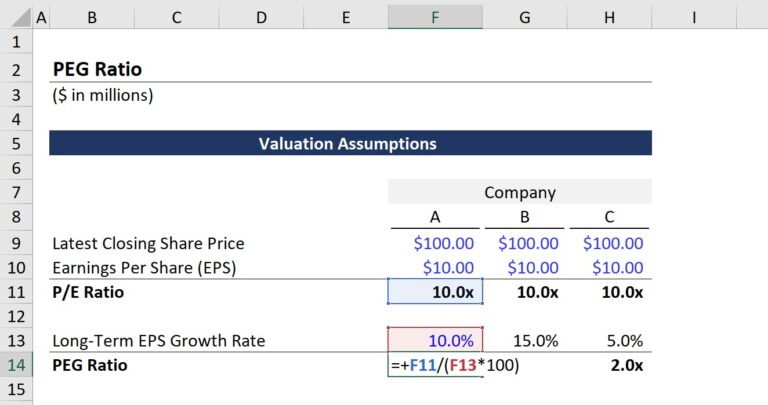Select row 14 header
Viewport: 768px width, 405px height.
(x=16, y=365)
